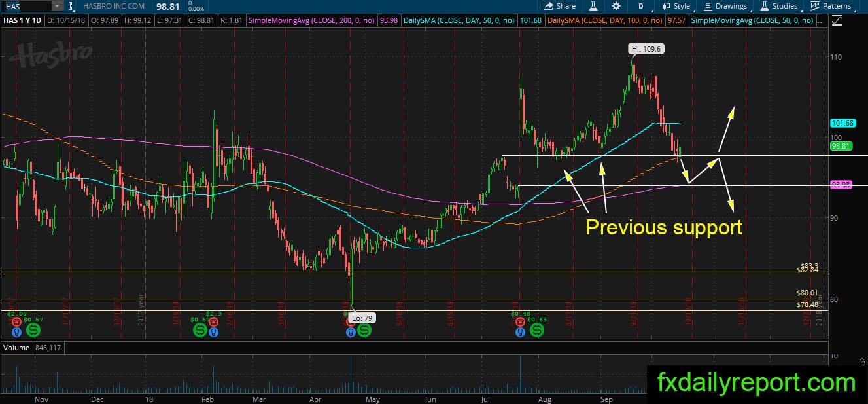868x404 pixels.
Task: Open the symbol selector dropdown arrow
Action: (x=56, y=6)
